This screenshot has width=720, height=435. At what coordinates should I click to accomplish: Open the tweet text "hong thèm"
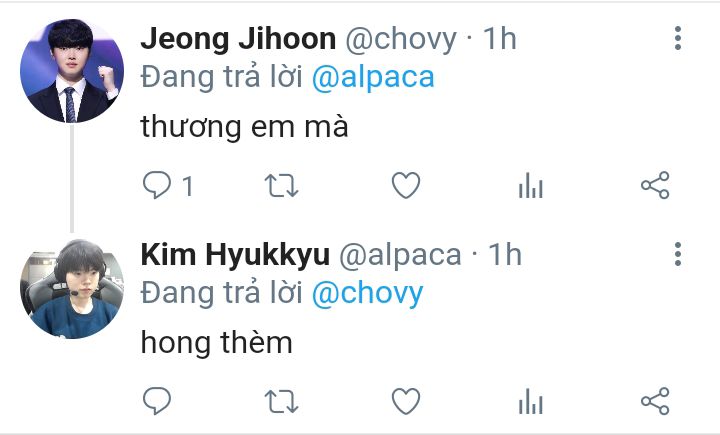pyautogui.click(x=216, y=344)
